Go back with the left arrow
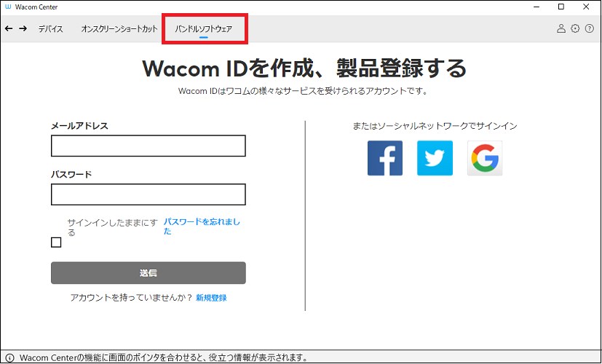Viewport: 602px width, 364px height. (9, 28)
